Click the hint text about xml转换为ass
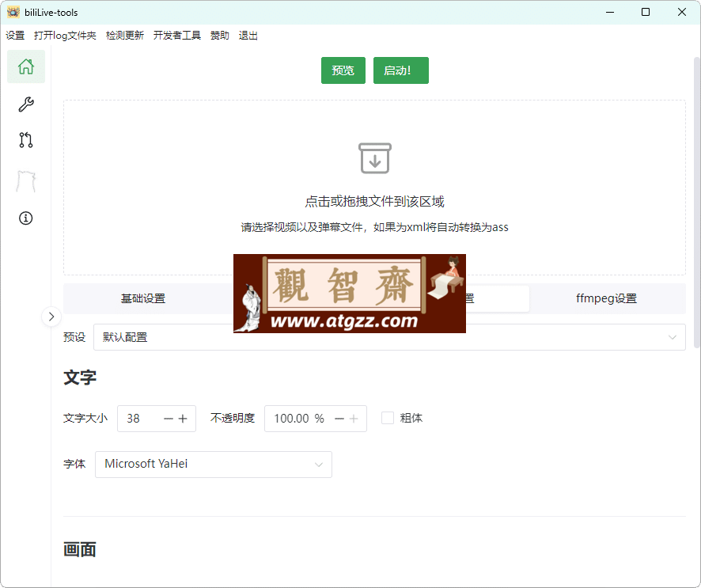This screenshot has width=701, height=588. click(375, 227)
